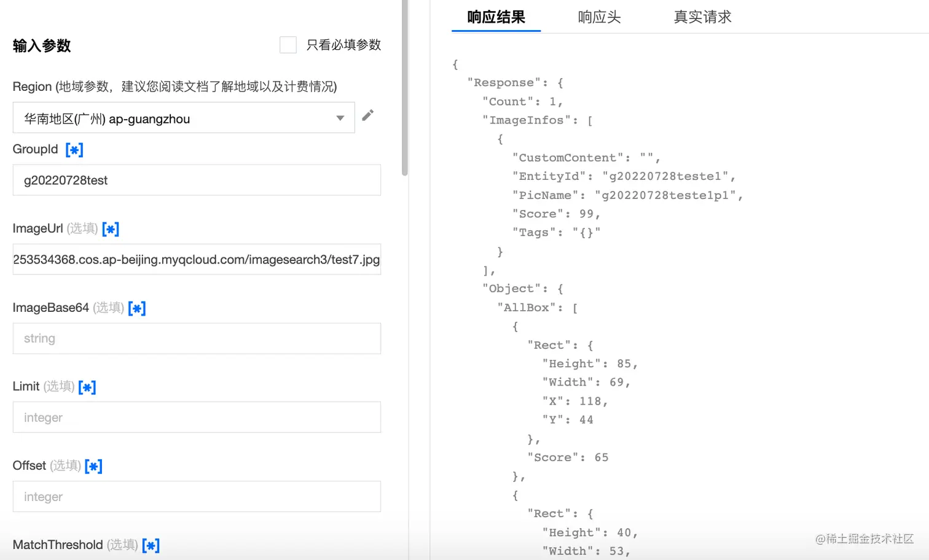Click the "Object" key line

click(x=523, y=289)
